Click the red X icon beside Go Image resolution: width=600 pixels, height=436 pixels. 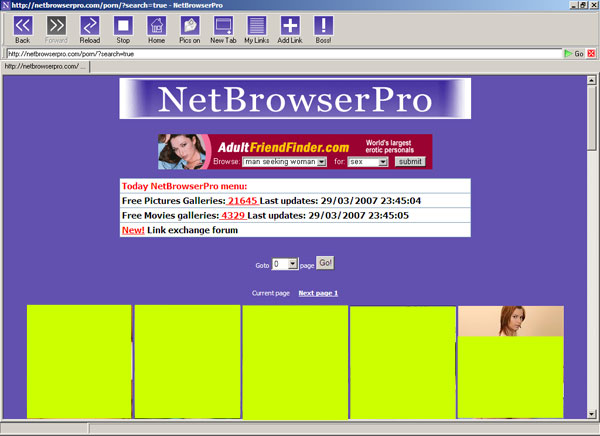tap(591, 54)
